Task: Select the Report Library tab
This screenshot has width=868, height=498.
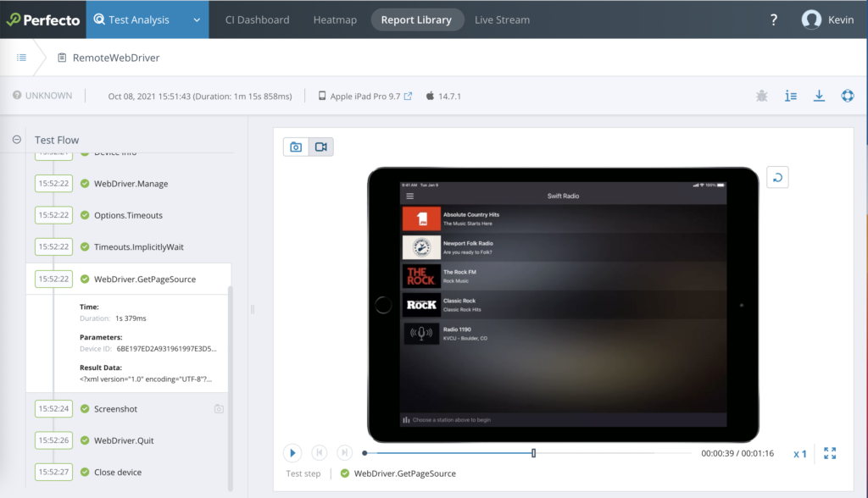Action: (416, 20)
